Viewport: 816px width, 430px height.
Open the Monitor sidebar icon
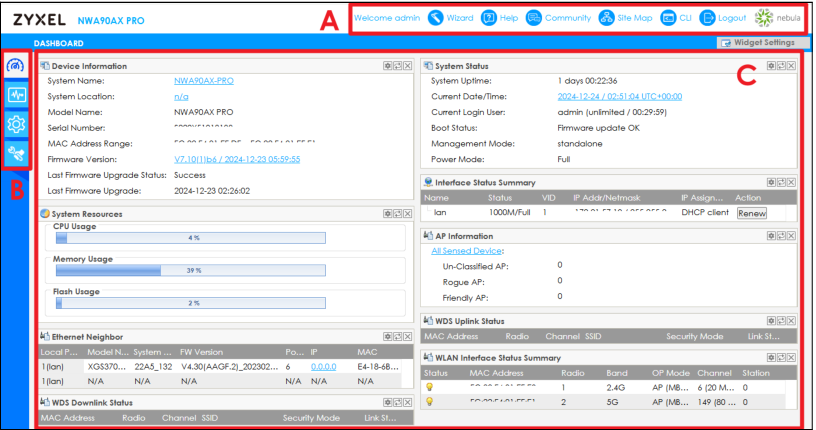[x=15, y=95]
